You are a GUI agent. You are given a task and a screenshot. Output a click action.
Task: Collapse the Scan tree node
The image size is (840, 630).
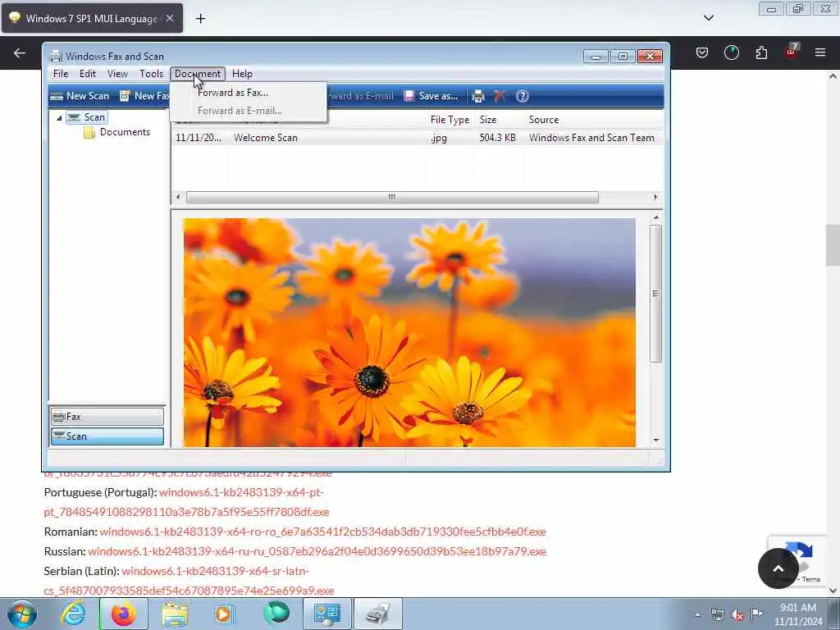tap(59, 118)
